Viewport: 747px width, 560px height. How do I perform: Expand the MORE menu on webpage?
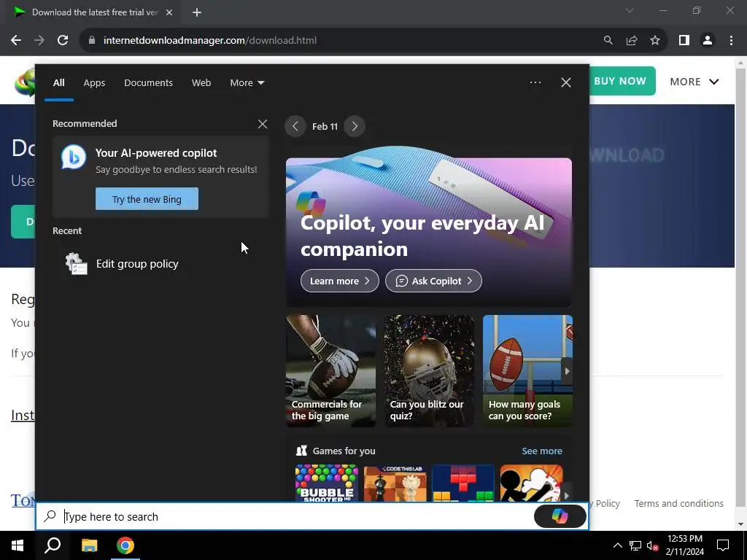[694, 82]
